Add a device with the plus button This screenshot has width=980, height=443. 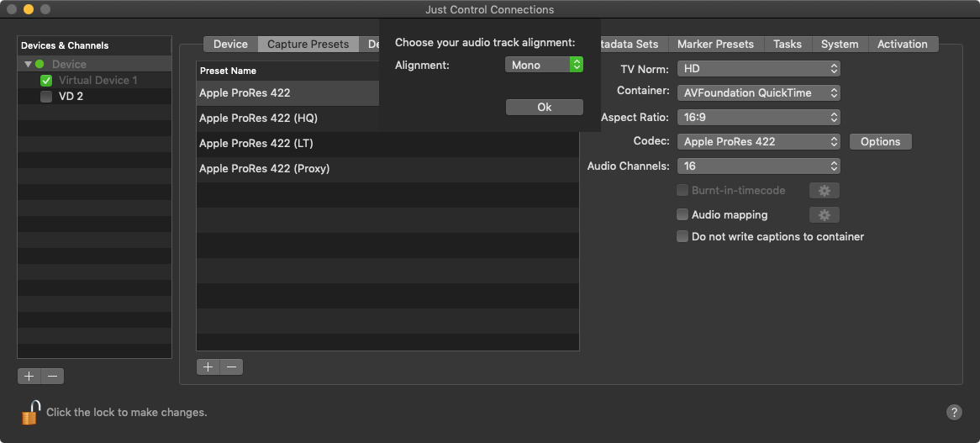pos(29,376)
